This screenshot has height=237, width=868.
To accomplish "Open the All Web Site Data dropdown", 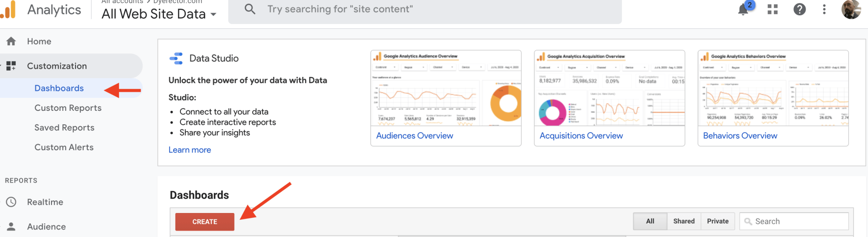I will point(159,14).
